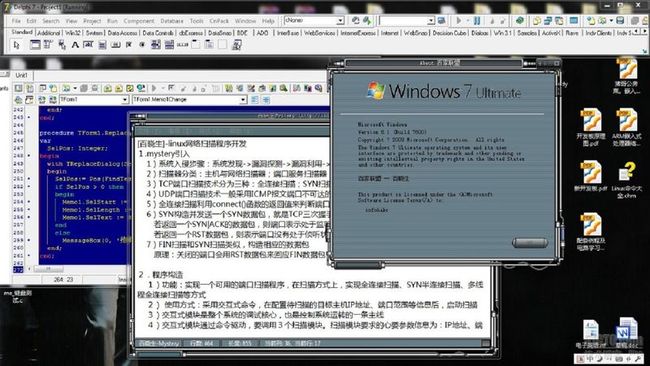650x366 pixels.
Task: Switch to the Samples palette tab
Action: coord(526,33)
